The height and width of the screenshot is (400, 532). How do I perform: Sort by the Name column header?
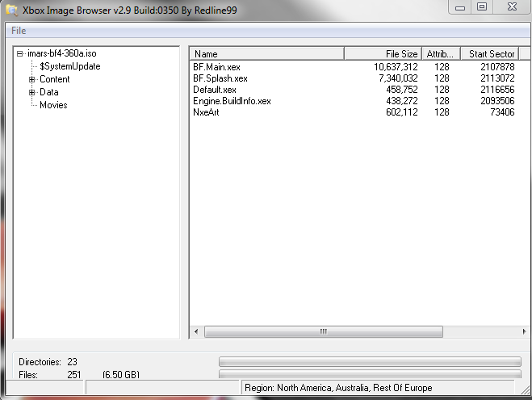(267, 54)
